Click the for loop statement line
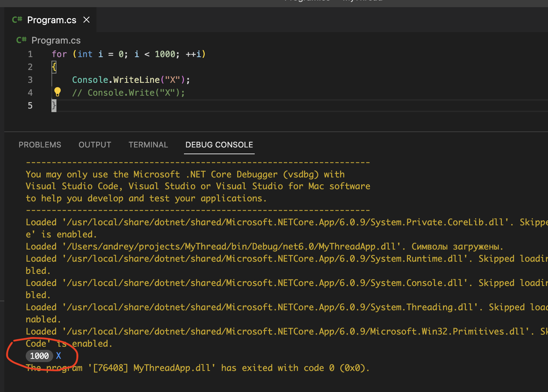 129,54
